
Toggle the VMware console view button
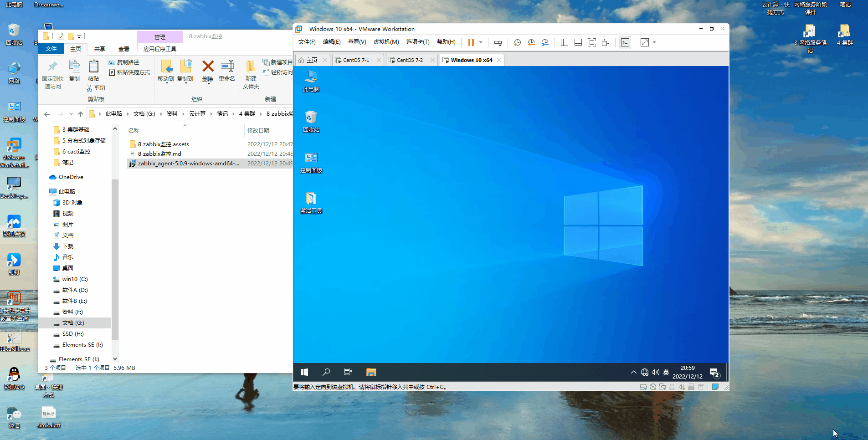(625, 42)
